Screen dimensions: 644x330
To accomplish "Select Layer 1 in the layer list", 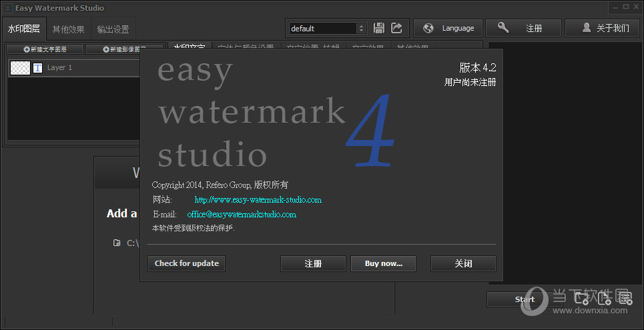I will [74, 68].
